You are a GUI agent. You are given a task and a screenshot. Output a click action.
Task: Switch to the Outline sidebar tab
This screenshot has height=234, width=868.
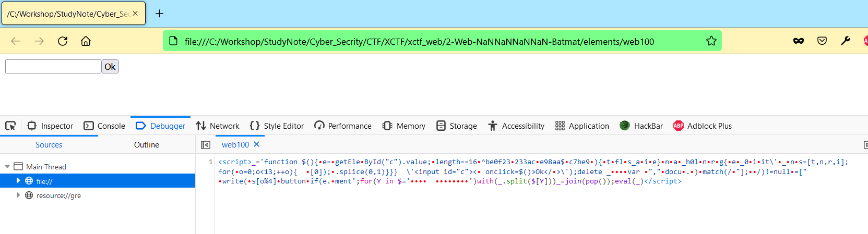pos(147,145)
